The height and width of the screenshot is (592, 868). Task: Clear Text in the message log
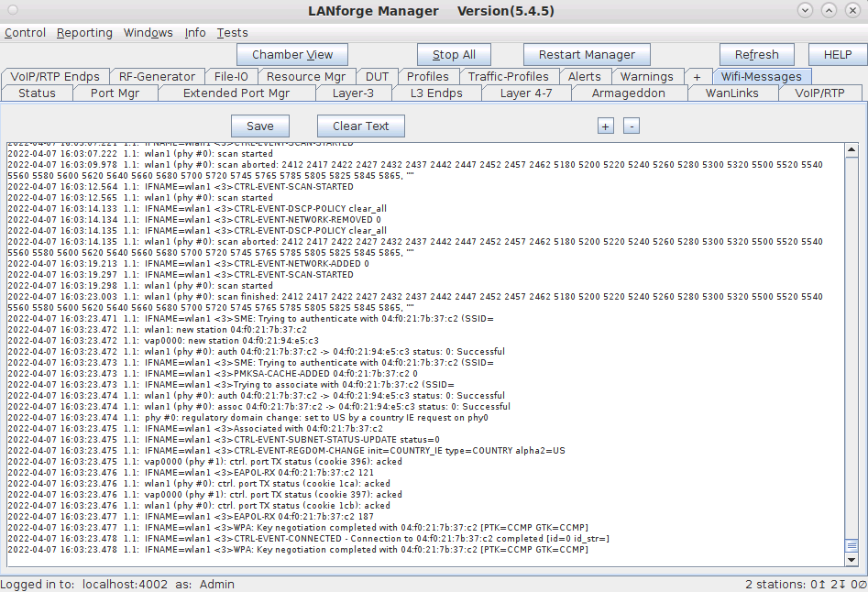tap(361, 126)
